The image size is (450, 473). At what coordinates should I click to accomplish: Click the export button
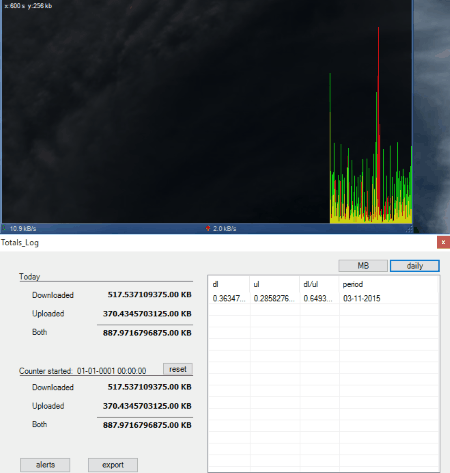tap(113, 465)
